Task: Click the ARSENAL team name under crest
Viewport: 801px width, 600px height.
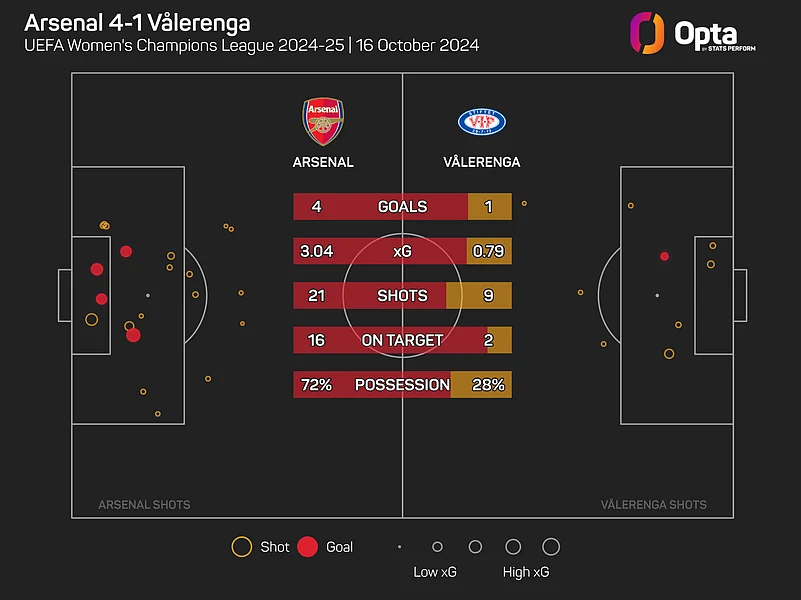Action: [323, 162]
